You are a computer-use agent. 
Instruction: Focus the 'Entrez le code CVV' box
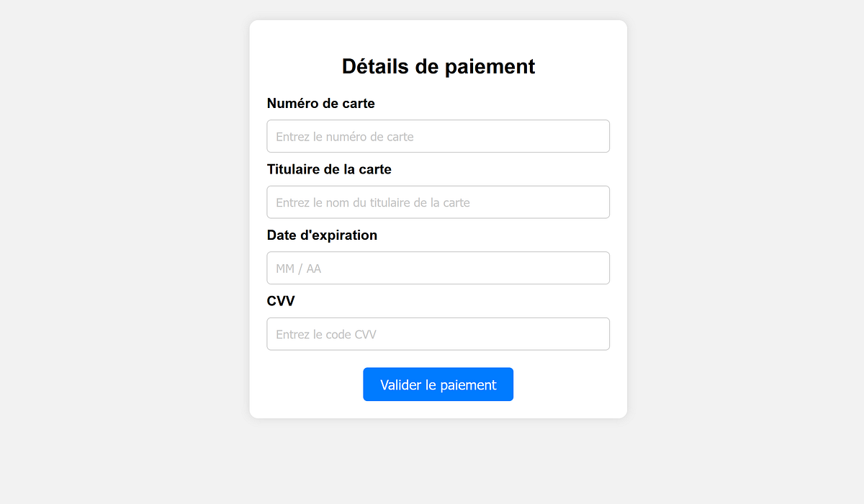tap(438, 333)
